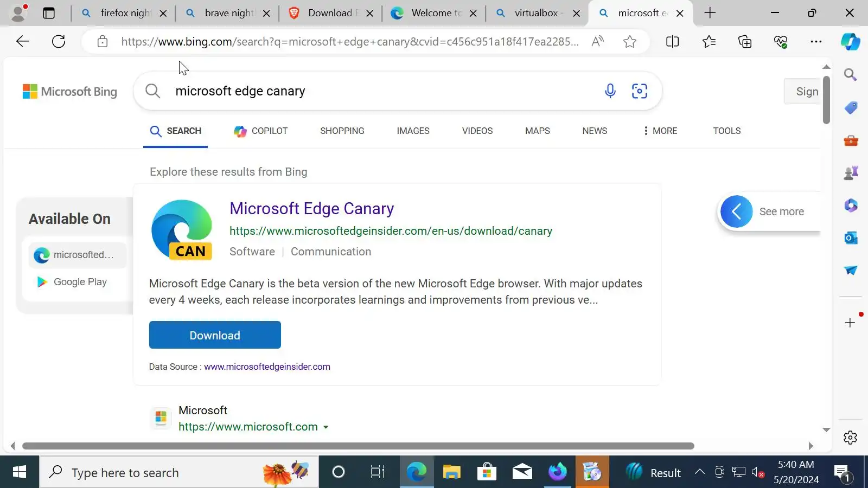
Task: Open Microsoft 365 sidebar icon
Action: (851, 206)
